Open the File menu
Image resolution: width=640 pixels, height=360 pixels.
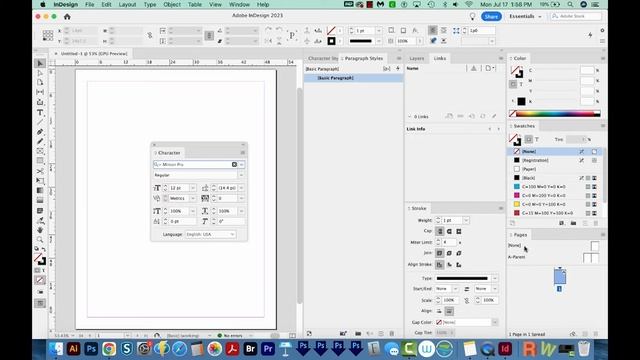89,4
